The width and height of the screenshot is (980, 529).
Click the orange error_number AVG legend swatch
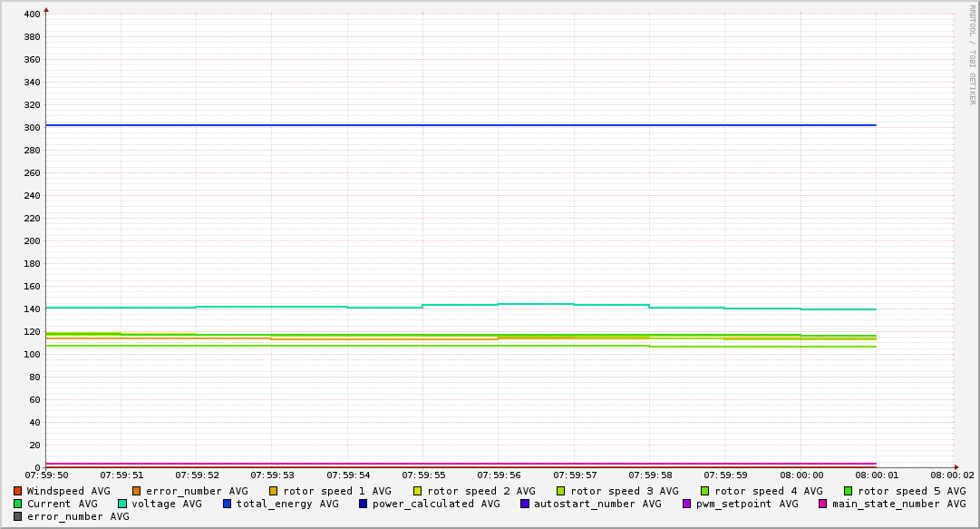pyautogui.click(x=137, y=491)
